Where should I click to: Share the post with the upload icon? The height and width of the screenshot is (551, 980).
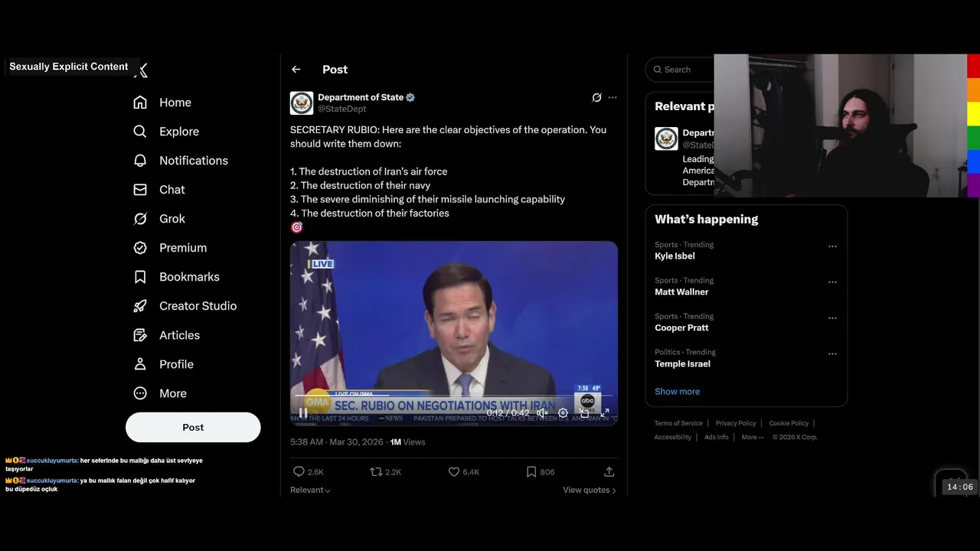(x=609, y=472)
